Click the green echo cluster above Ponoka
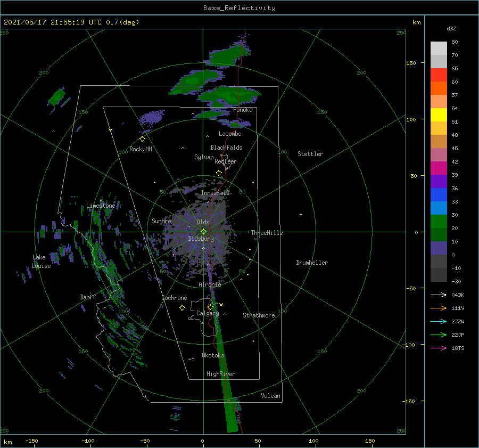 [230, 95]
